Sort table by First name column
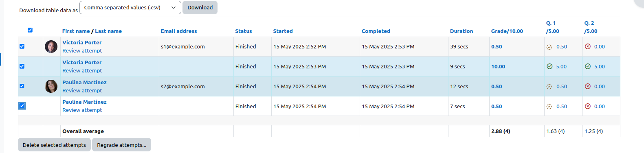 click(76, 31)
